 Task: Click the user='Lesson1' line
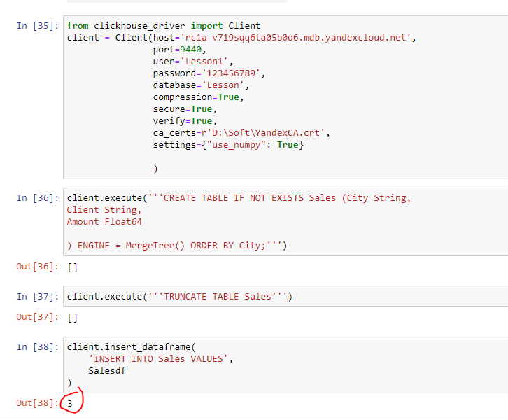pos(192,62)
